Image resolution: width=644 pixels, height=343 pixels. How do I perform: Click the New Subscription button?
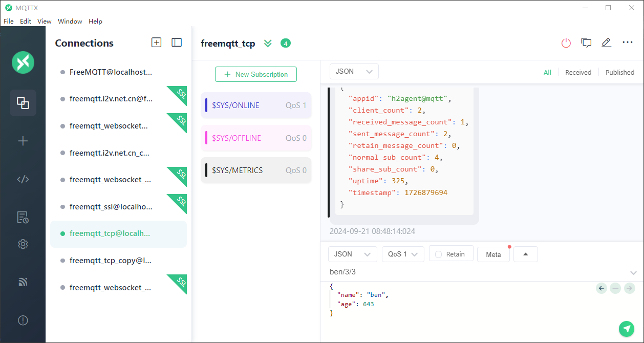[255, 74]
